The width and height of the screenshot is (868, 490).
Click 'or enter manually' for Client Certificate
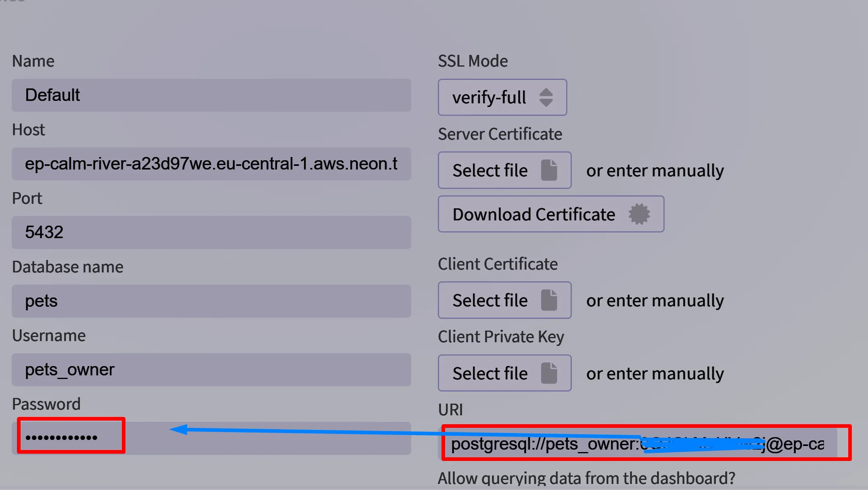(655, 301)
